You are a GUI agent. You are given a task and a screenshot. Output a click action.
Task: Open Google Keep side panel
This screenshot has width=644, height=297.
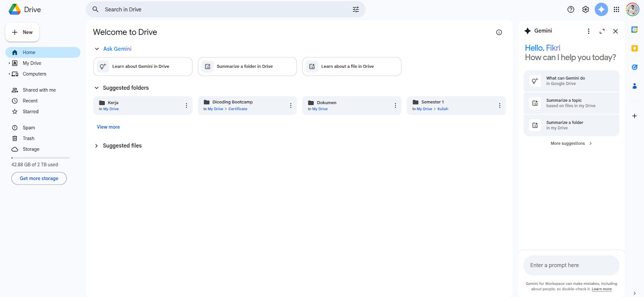(634, 48)
